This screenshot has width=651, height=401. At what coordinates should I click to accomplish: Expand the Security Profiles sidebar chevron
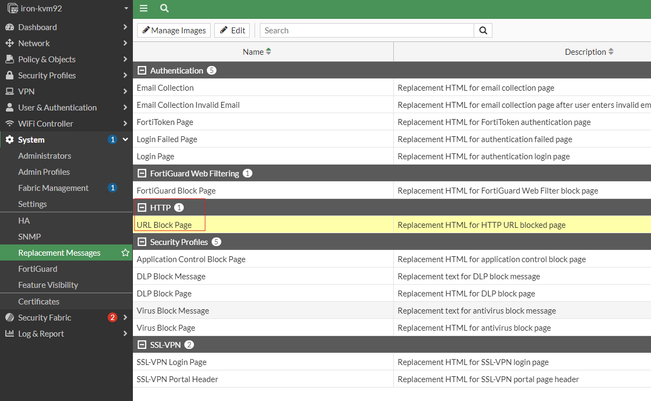click(x=125, y=75)
